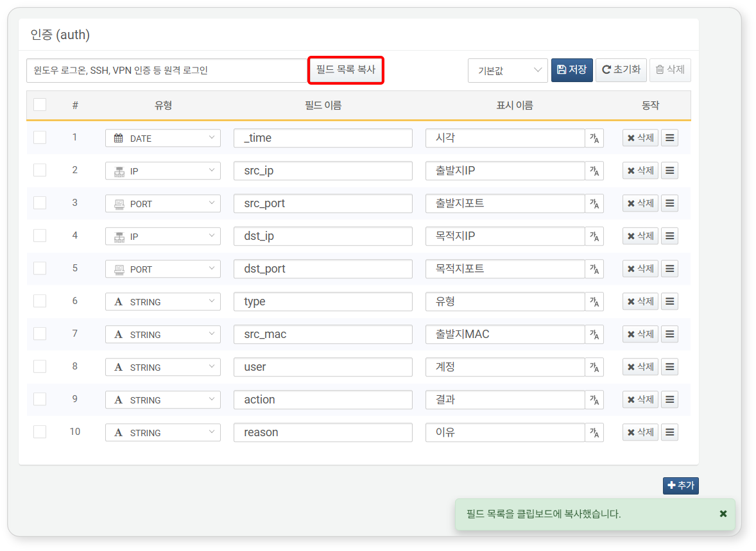
Task: Click the dst_port field name input
Action: click(x=323, y=269)
